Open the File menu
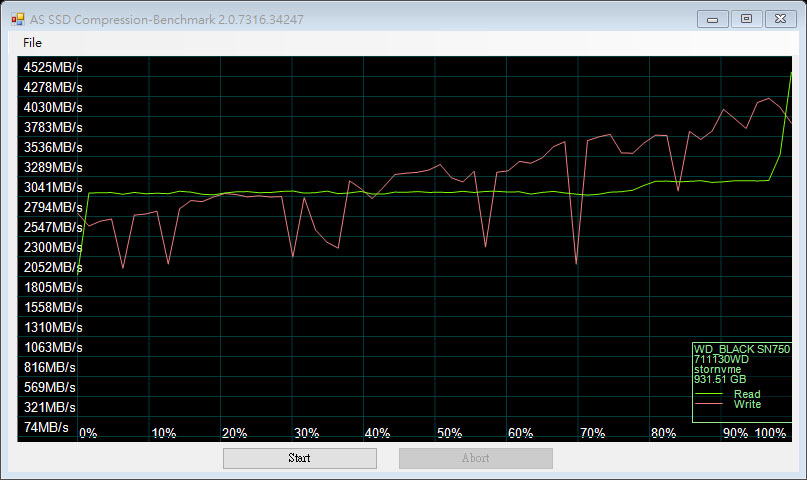The height and width of the screenshot is (480, 807). coord(32,43)
